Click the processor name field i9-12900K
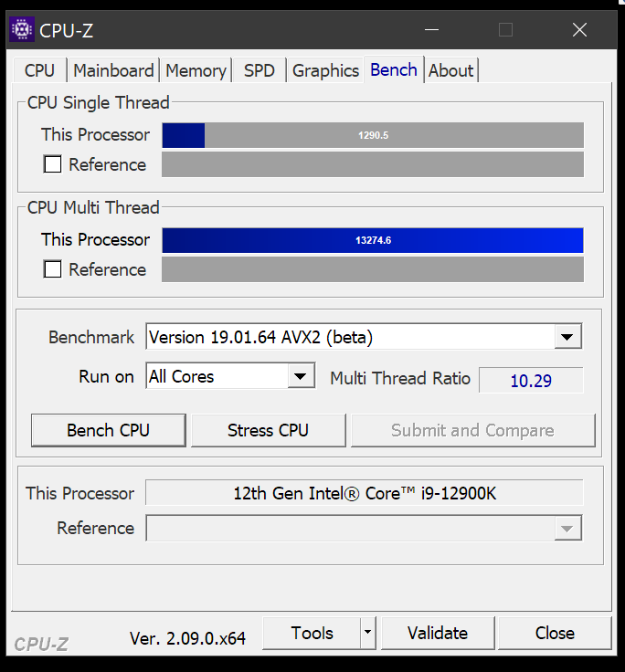Viewport: 625px width, 672px height. [365, 493]
